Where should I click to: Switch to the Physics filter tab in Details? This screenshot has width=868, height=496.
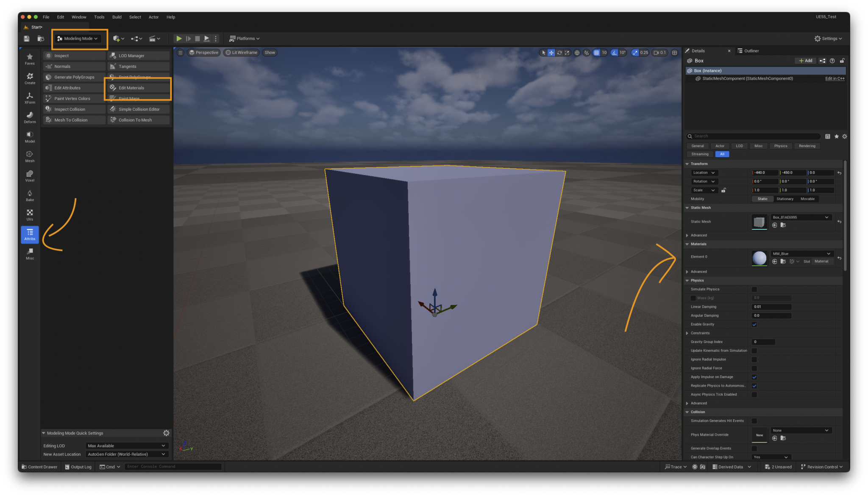pyautogui.click(x=781, y=146)
